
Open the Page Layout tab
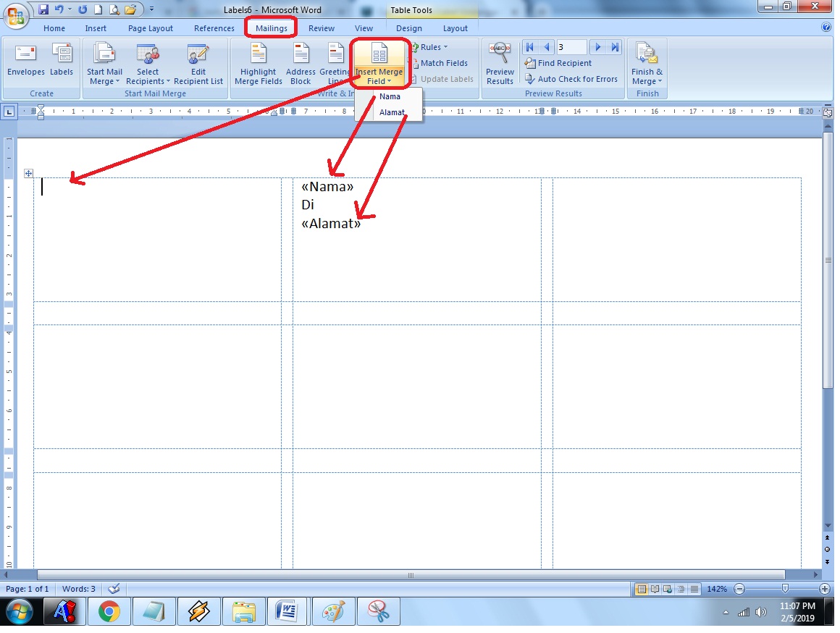151,28
